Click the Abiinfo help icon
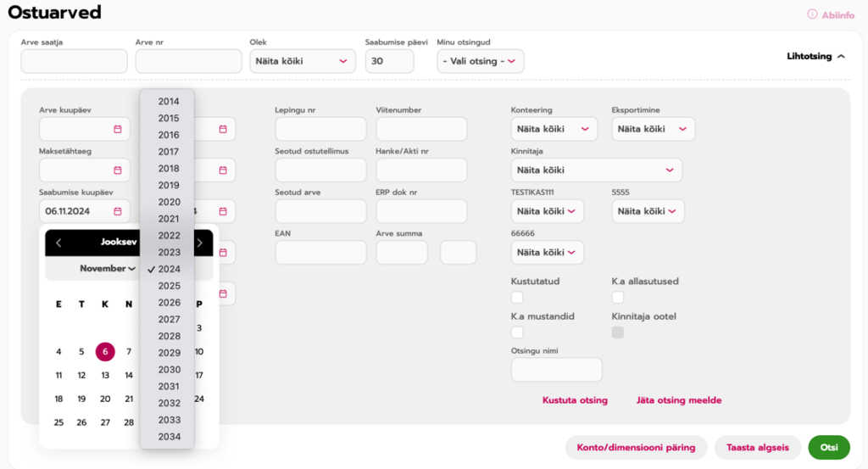 tap(811, 14)
